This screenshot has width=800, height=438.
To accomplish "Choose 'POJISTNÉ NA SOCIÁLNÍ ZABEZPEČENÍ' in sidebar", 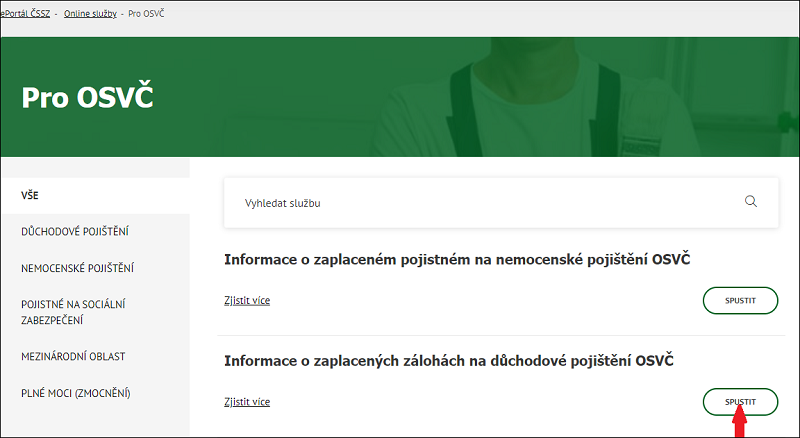I will pyautogui.click(x=73, y=312).
